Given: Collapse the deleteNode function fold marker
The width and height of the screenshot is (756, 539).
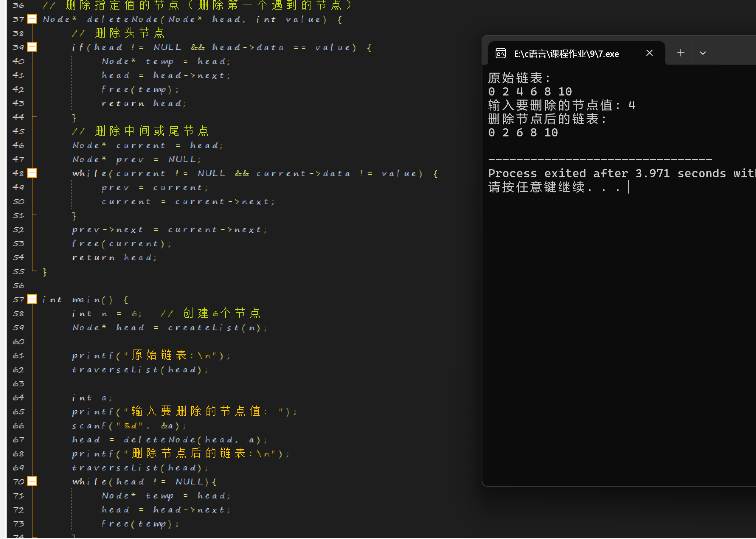Looking at the screenshot, I should pos(32,19).
